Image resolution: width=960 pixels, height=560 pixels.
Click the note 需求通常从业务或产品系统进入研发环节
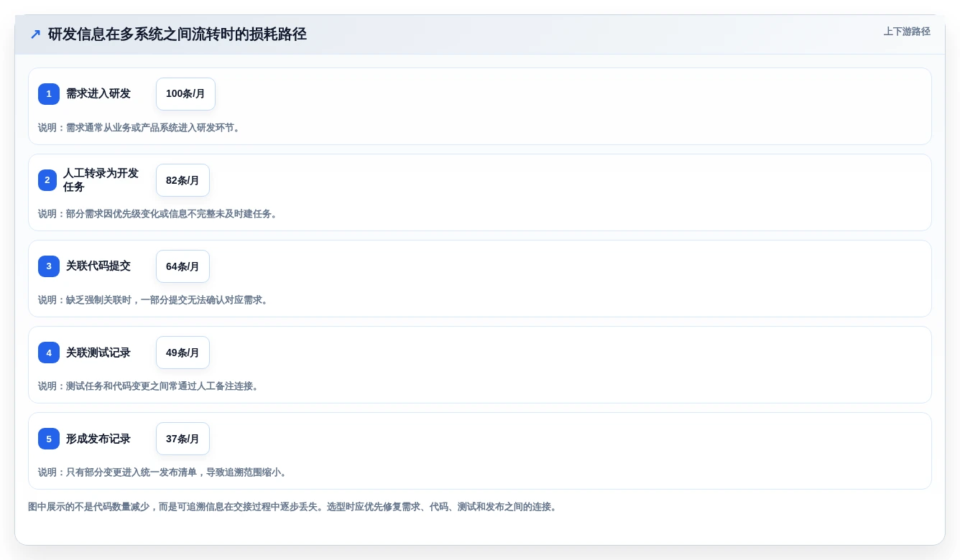tap(141, 128)
